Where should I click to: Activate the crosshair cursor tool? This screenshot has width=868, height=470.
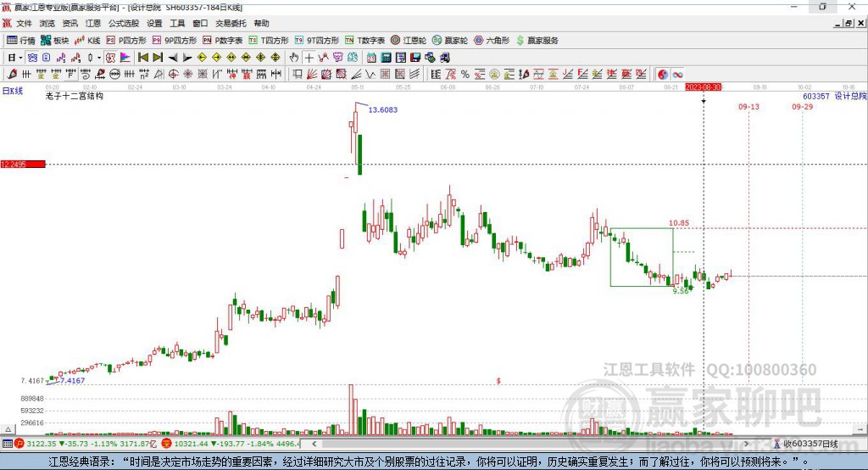coord(309,58)
